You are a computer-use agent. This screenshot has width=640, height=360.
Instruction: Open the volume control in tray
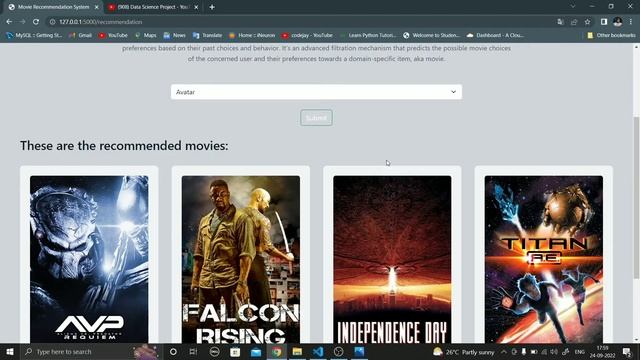[554, 351]
